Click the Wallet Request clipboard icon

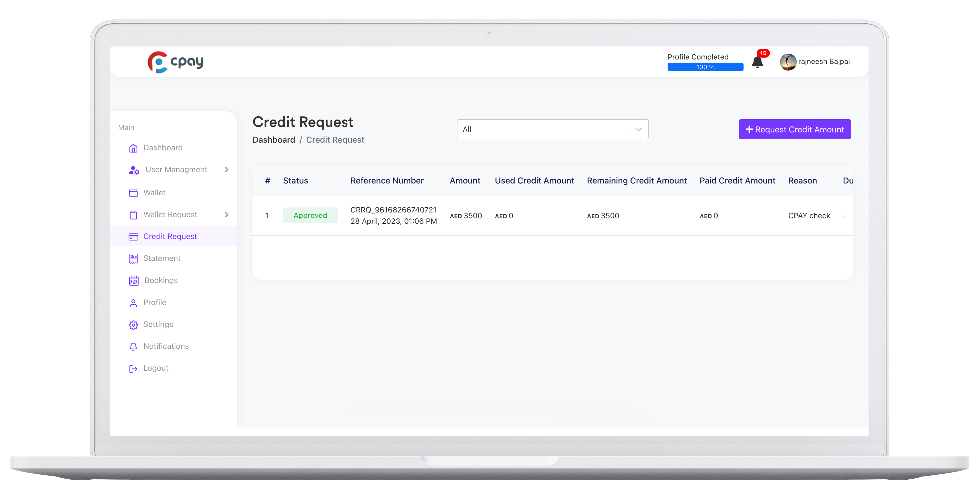coord(133,215)
